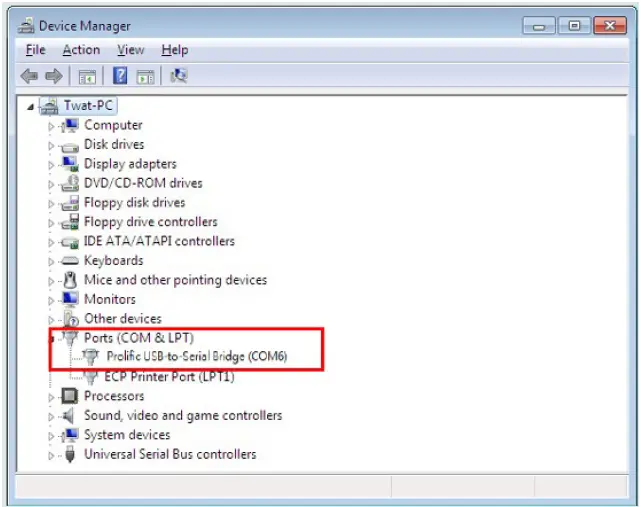Click the Prolific USB-to-Serial Bridge port icon
Viewport: 641px width, 507px height.
click(x=91, y=357)
